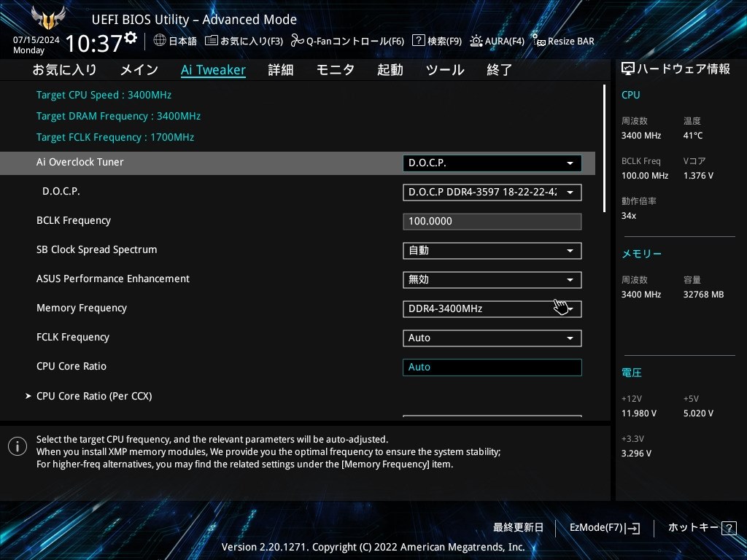Viewport: 747px width, 560px height.
Task: Open the 詳細 tab
Action: (x=281, y=70)
